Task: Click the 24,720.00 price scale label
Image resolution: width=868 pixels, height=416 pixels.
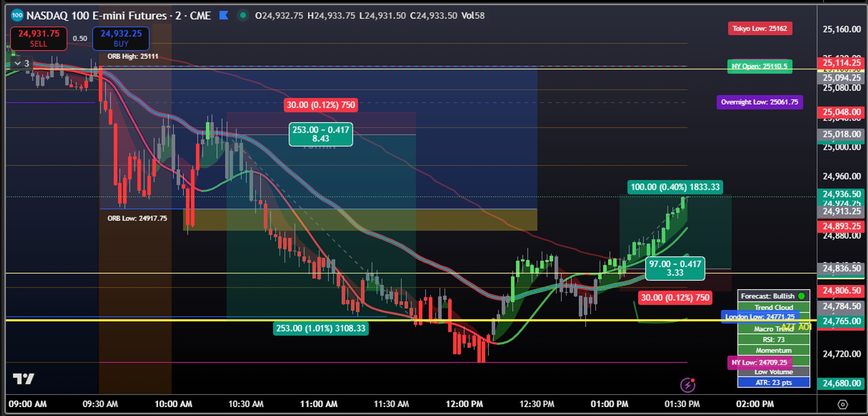Action: tap(842, 354)
